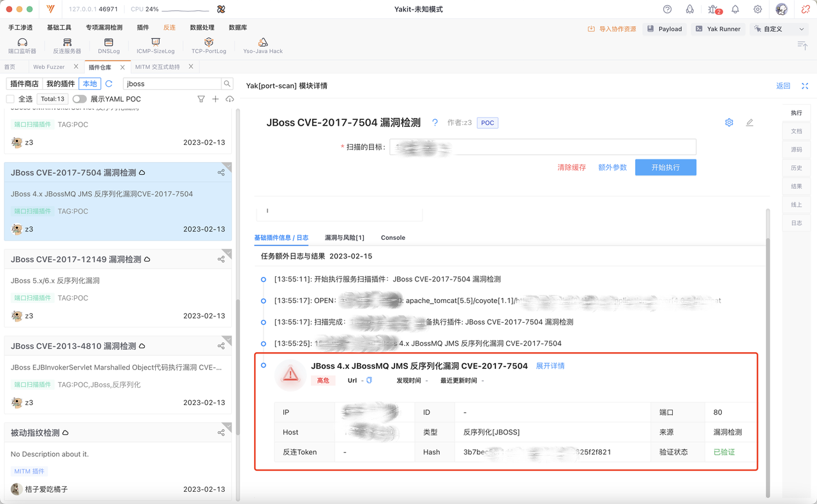
Task: Toggle fullscreen for module detail panel
Action: [805, 85]
